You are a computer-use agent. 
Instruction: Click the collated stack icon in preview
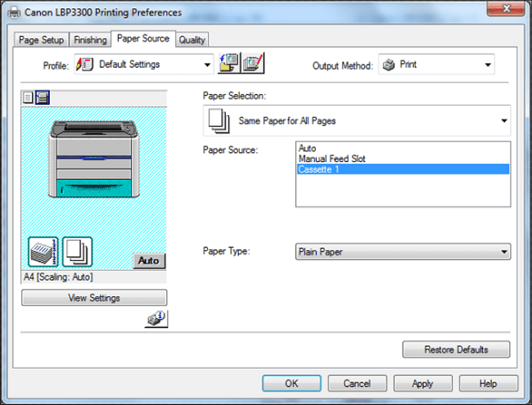[43, 252]
